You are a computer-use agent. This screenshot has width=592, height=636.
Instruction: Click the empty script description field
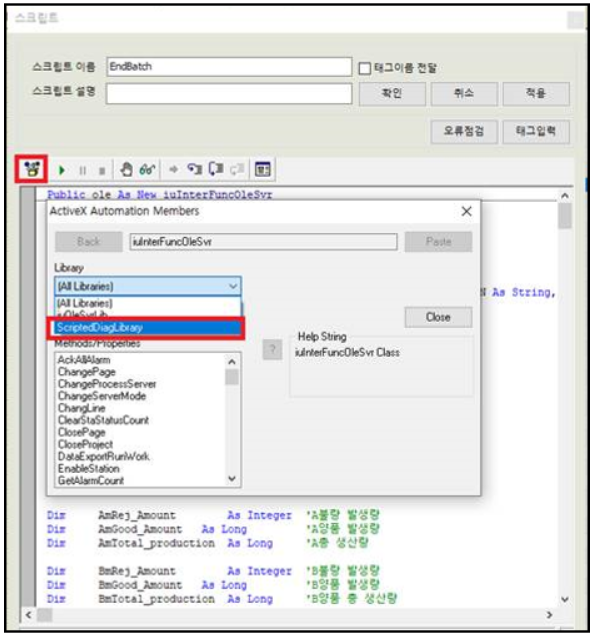pos(229,94)
